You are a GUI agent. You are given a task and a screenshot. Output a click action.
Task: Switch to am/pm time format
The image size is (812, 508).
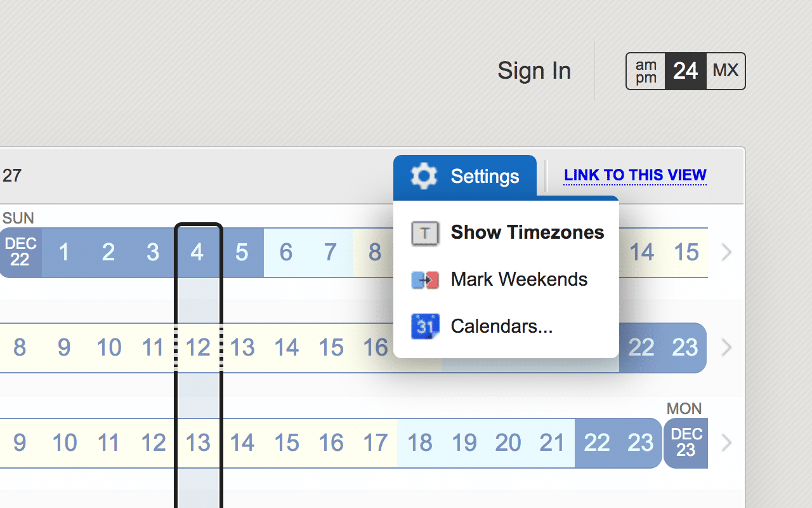[646, 71]
